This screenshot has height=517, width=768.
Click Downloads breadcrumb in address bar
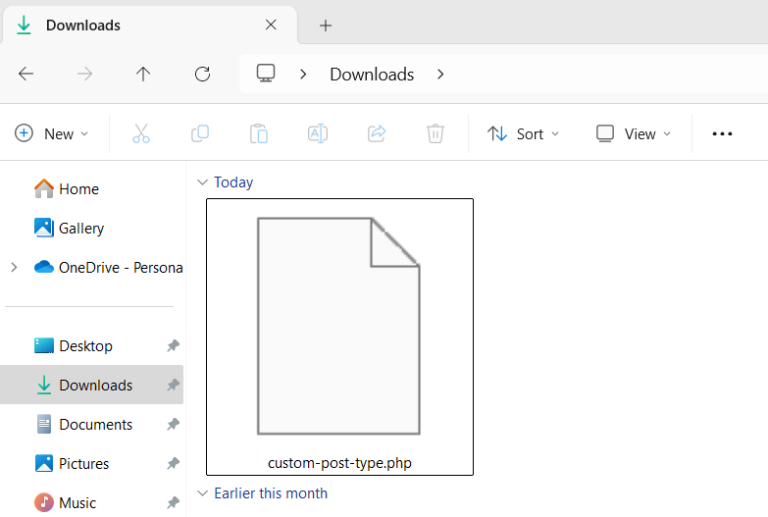(x=372, y=74)
